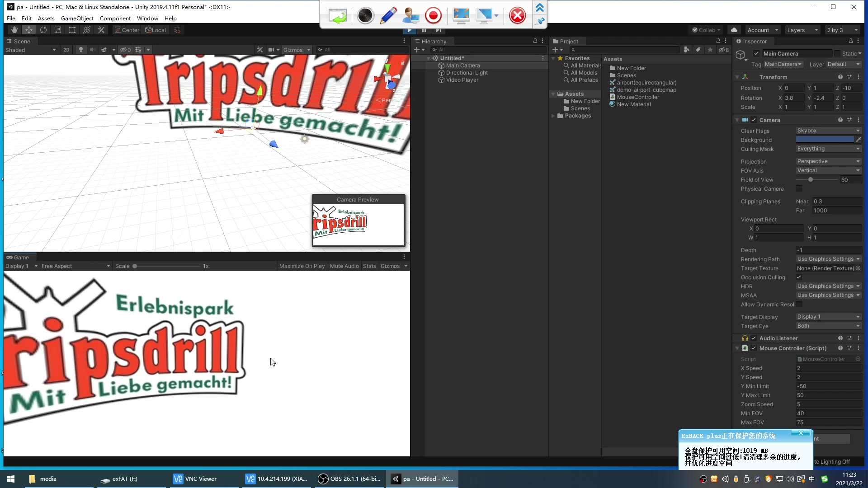Enable the Physical Camera checkbox

click(x=799, y=189)
